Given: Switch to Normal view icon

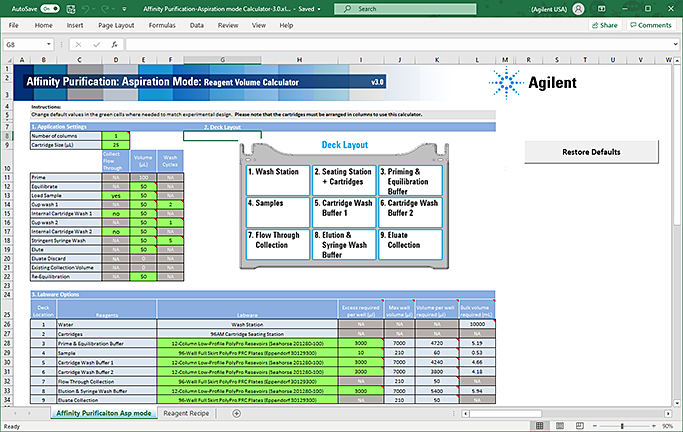Looking at the screenshot, I should click(x=539, y=425).
